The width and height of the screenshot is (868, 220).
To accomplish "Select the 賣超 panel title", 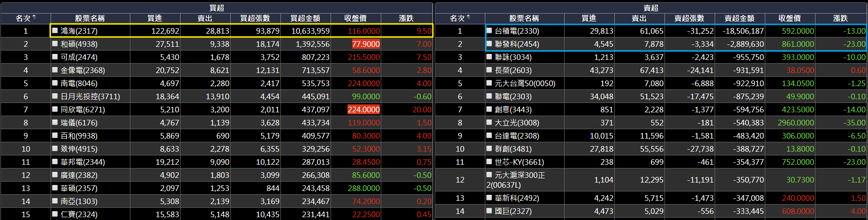I will pos(651,7).
